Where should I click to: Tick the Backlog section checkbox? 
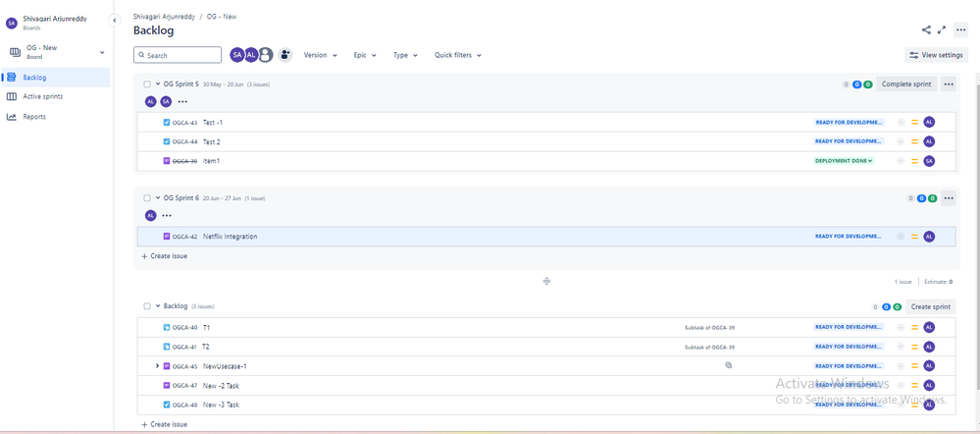(x=147, y=306)
